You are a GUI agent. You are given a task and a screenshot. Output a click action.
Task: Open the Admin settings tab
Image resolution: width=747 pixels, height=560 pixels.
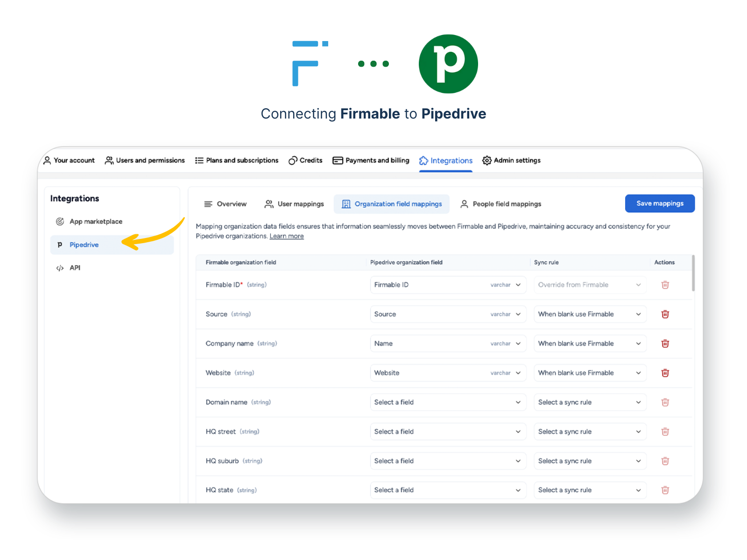[511, 160]
